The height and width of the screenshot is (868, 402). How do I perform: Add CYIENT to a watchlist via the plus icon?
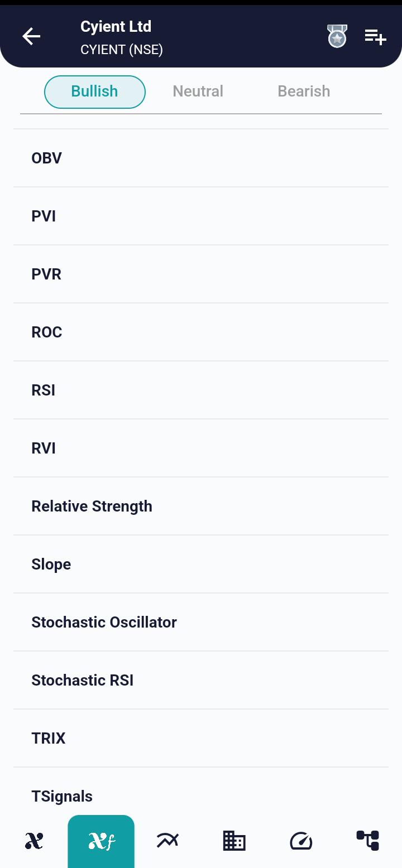point(375,36)
